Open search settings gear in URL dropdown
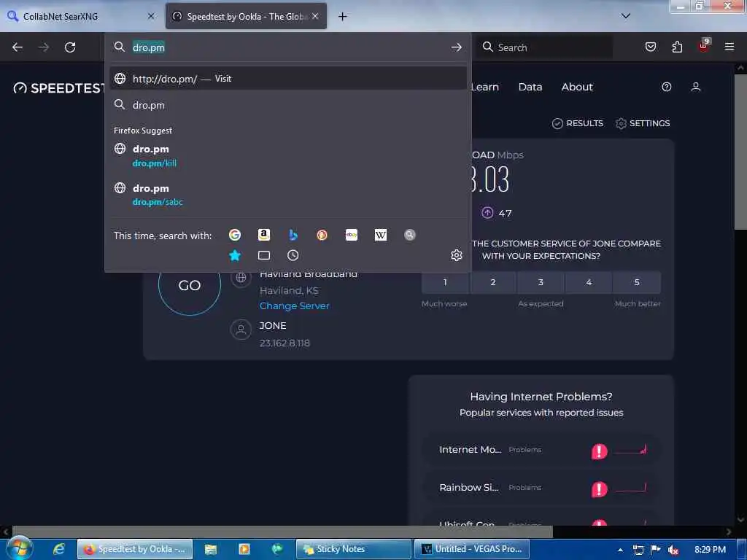Image resolution: width=747 pixels, height=560 pixels. [x=457, y=255]
